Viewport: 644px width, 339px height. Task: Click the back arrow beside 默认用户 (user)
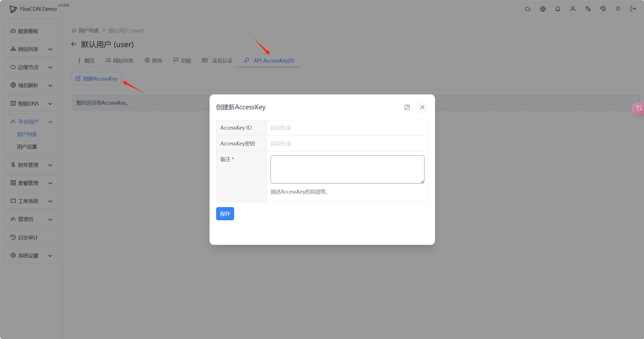(74, 44)
